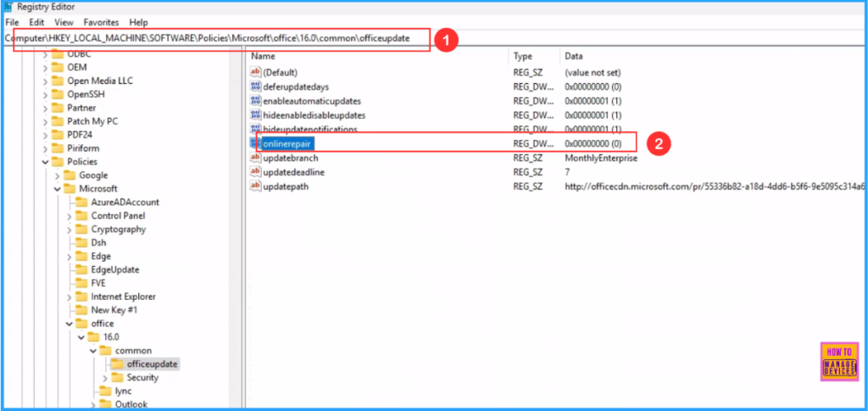868x411 pixels.
Task: Click the updatepath officecdn URL data
Action: tap(715, 186)
